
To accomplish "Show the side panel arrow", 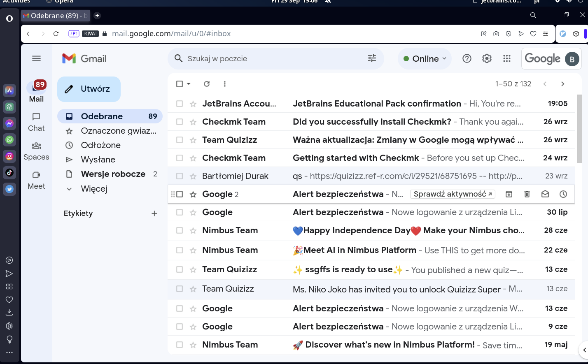I will click(584, 350).
